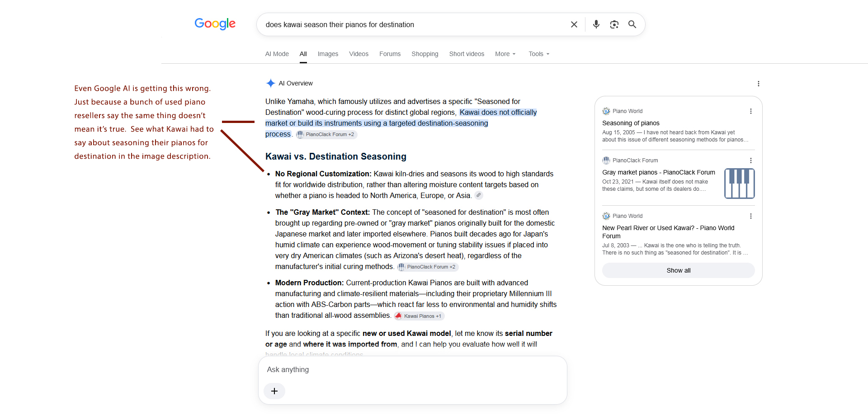Open Google Lens image search icon
The width and height of the screenshot is (868, 420).
click(614, 24)
